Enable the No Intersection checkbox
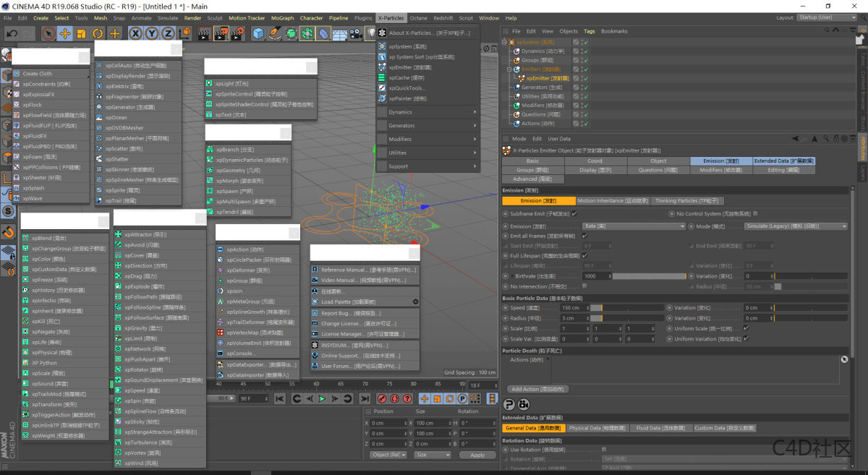The height and width of the screenshot is (475, 868). (x=584, y=286)
